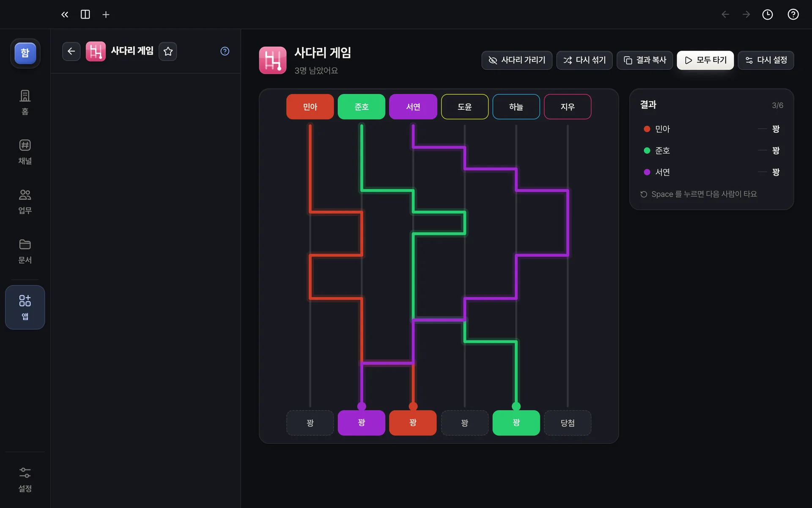Collapse sidebar with double chevron icon
The height and width of the screenshot is (508, 812).
(65, 14)
